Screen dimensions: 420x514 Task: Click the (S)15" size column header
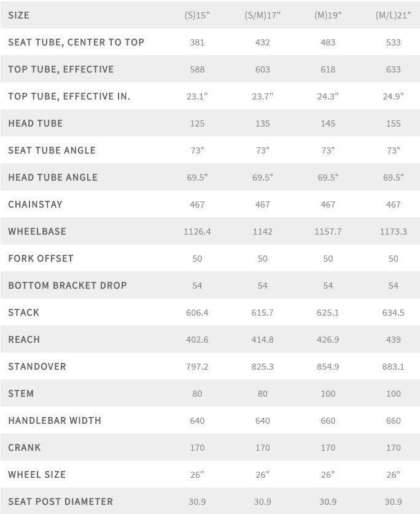(197, 15)
